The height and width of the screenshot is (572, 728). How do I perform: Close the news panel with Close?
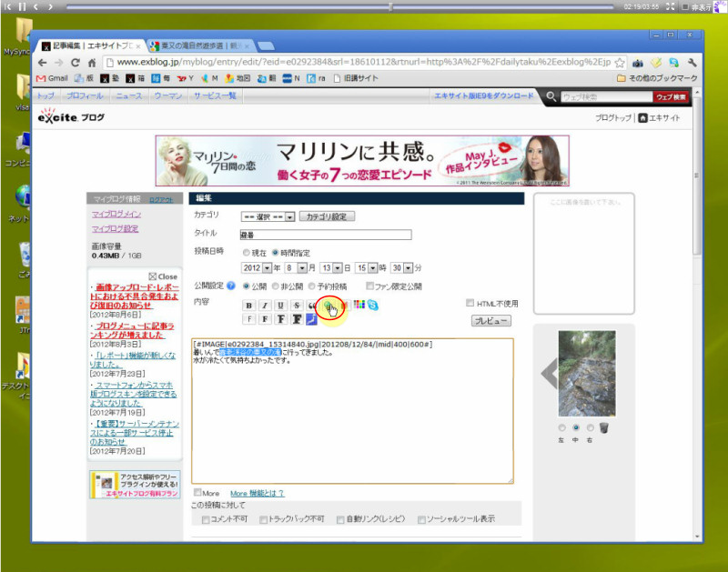[163, 276]
